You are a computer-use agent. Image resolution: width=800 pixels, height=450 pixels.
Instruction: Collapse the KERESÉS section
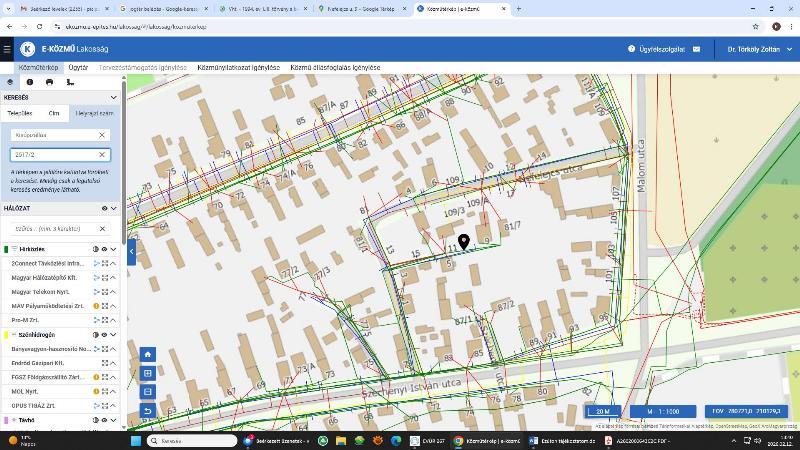[x=113, y=98]
